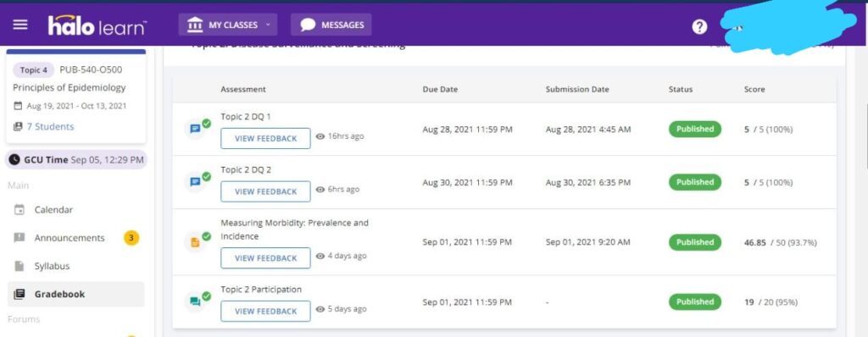Click the Status column header
Image resolution: width=868 pixels, height=337 pixels.
click(x=681, y=89)
